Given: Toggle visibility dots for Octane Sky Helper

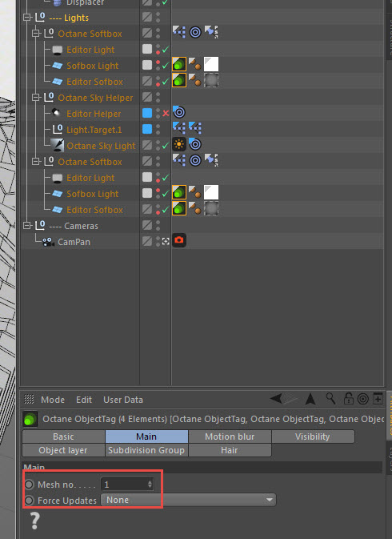Looking at the screenshot, I should (158, 97).
